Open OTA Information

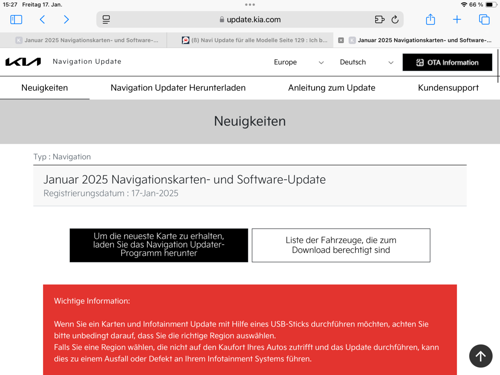(x=447, y=62)
